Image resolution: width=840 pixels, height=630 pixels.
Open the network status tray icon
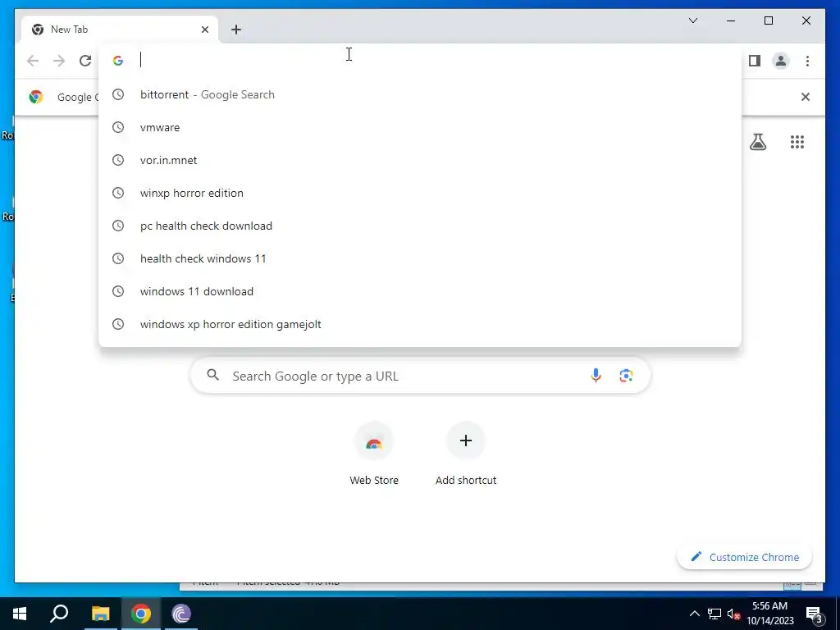[x=714, y=614]
